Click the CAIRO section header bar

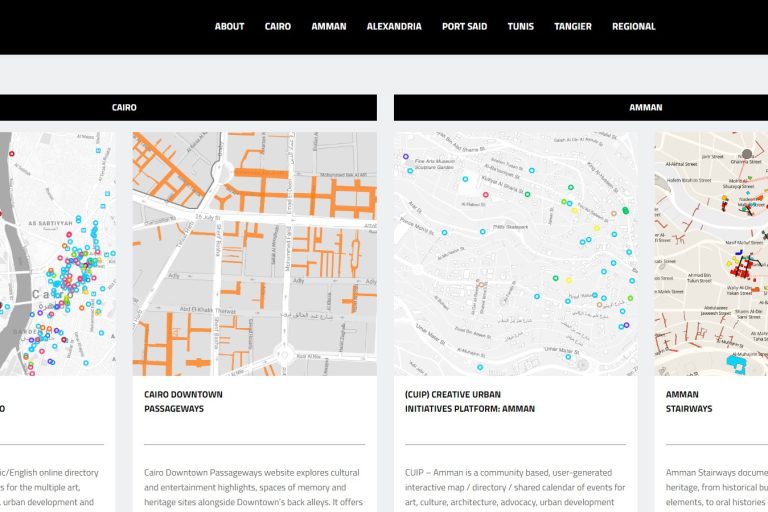(x=124, y=107)
